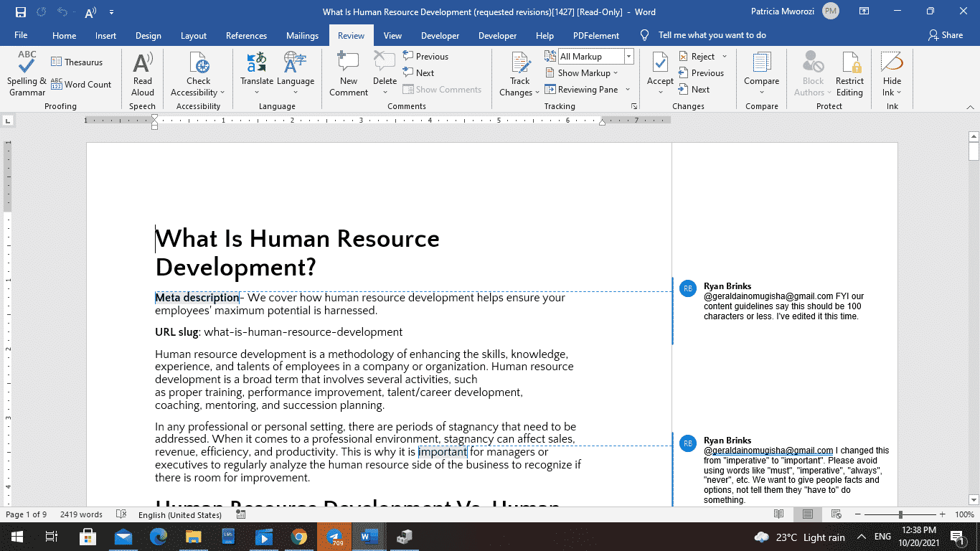The image size is (980, 551).
Task: Enable Read Mode view
Action: pyautogui.click(x=779, y=514)
